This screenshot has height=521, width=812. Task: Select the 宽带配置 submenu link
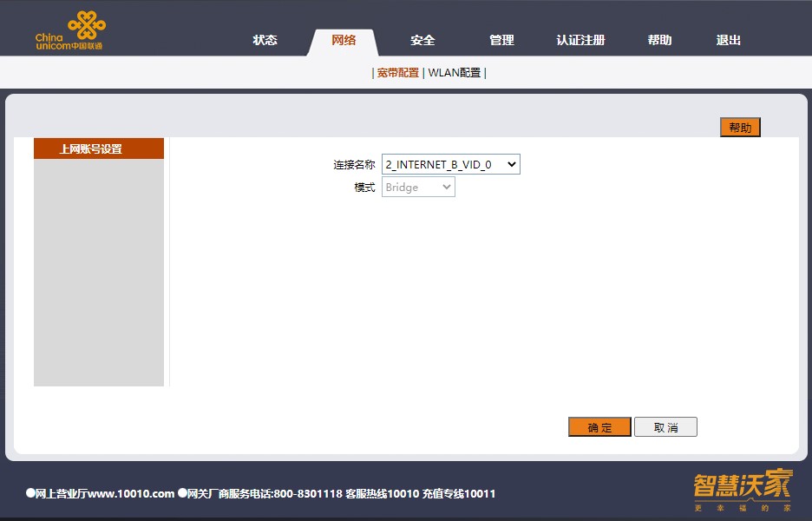click(397, 73)
